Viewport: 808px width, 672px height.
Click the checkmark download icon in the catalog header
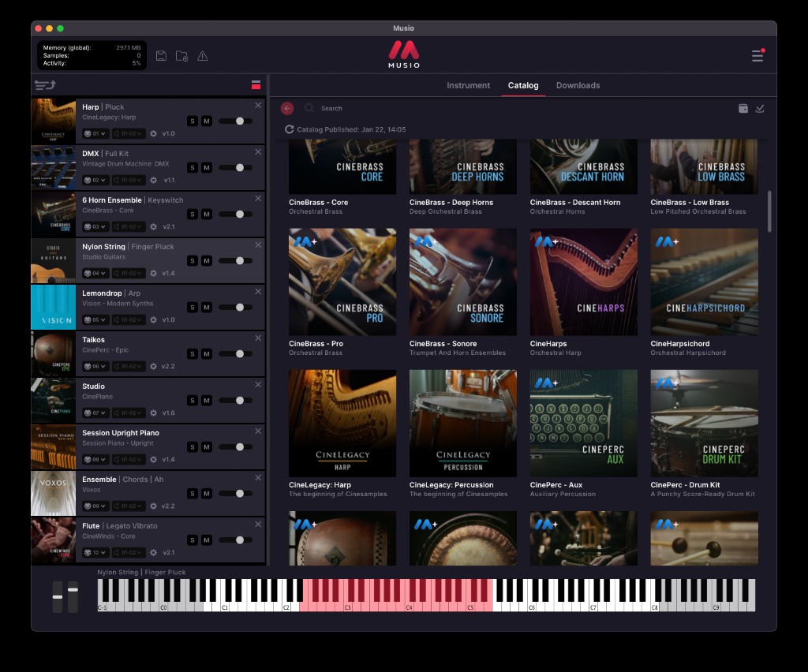(760, 108)
